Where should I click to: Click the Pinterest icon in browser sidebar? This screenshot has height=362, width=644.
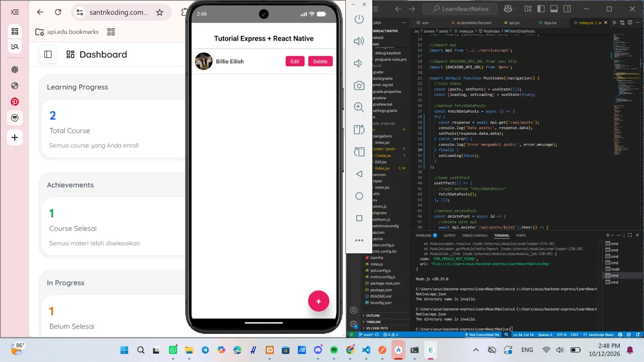[x=15, y=102]
